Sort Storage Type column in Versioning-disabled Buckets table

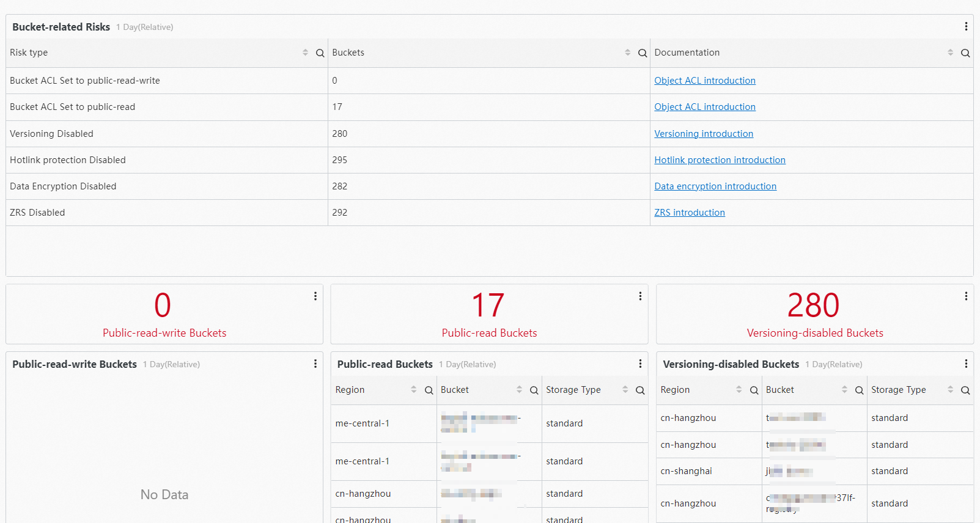(950, 390)
